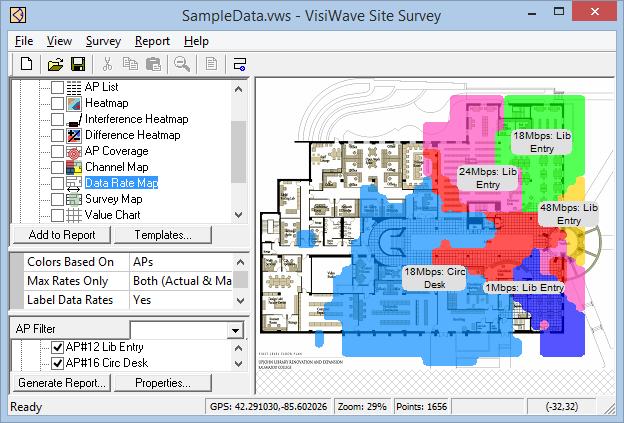Click the Points: 1656 status field
Image resolution: width=624 pixels, height=423 pixels.
pos(421,407)
